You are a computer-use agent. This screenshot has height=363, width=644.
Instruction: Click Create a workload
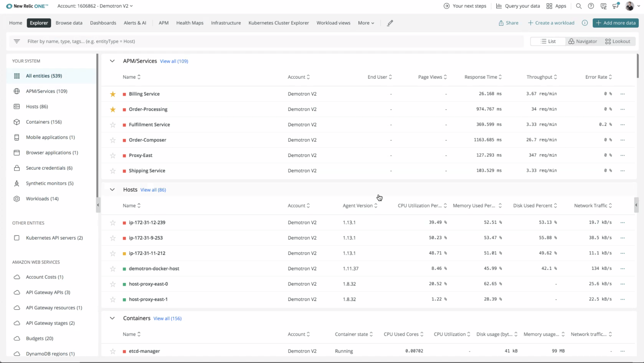[551, 23]
